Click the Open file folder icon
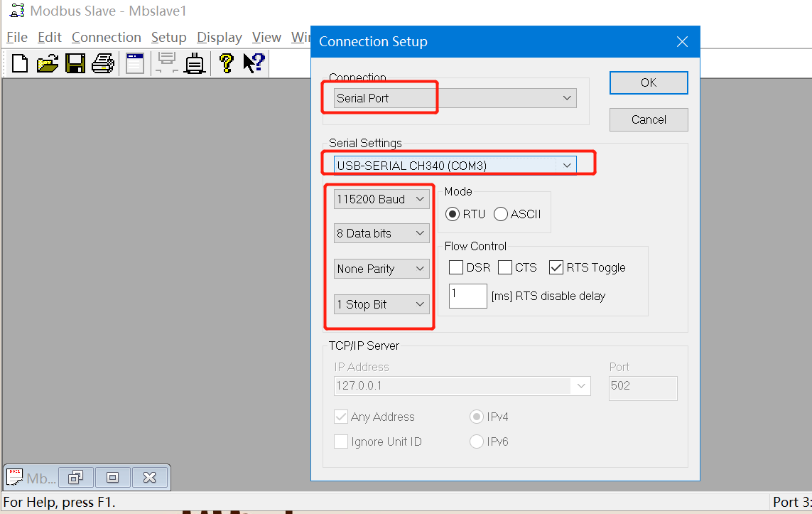Viewport: 812px width, 514px height. 48,63
